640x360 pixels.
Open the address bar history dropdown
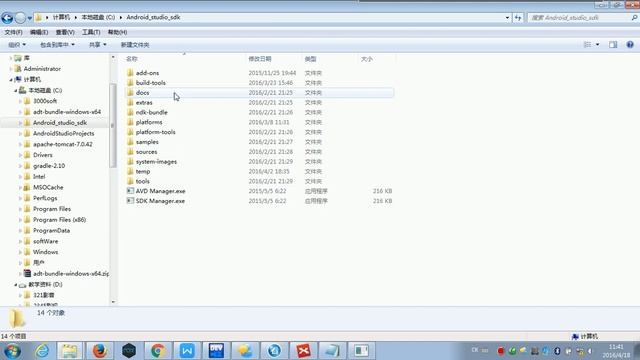[x=507, y=18]
